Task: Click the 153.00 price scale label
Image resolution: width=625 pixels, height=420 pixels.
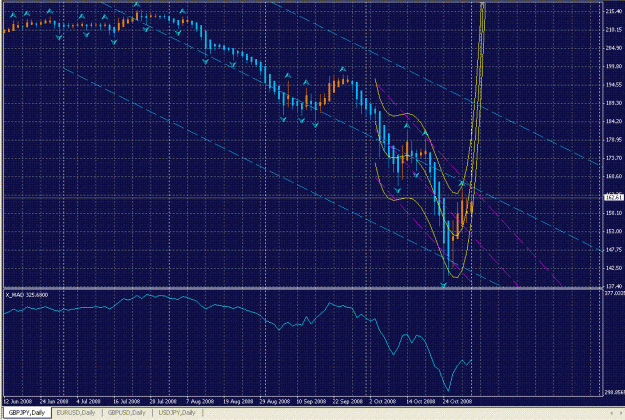Action: (x=613, y=232)
